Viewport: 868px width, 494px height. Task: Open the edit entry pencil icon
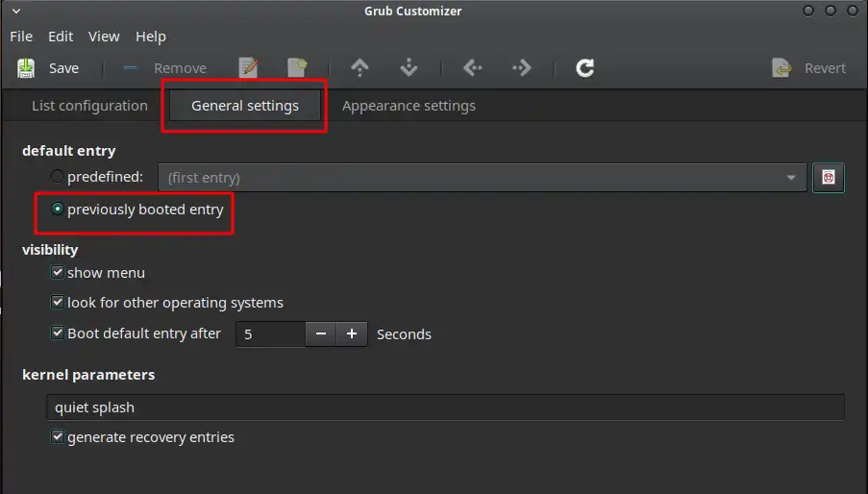pos(249,67)
